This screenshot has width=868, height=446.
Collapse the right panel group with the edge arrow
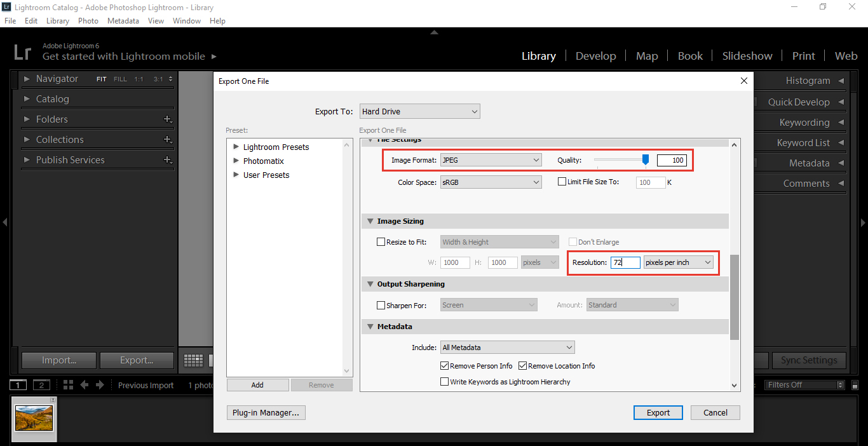click(863, 222)
